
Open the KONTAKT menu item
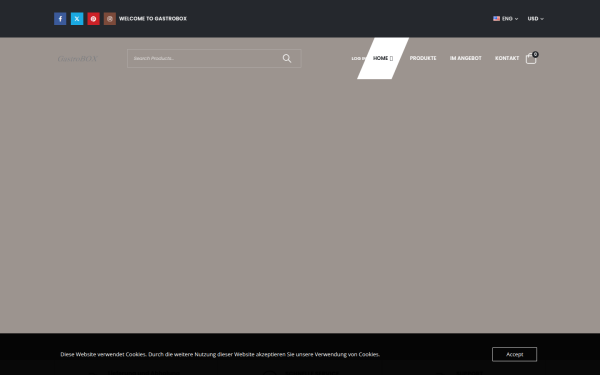coord(507,58)
